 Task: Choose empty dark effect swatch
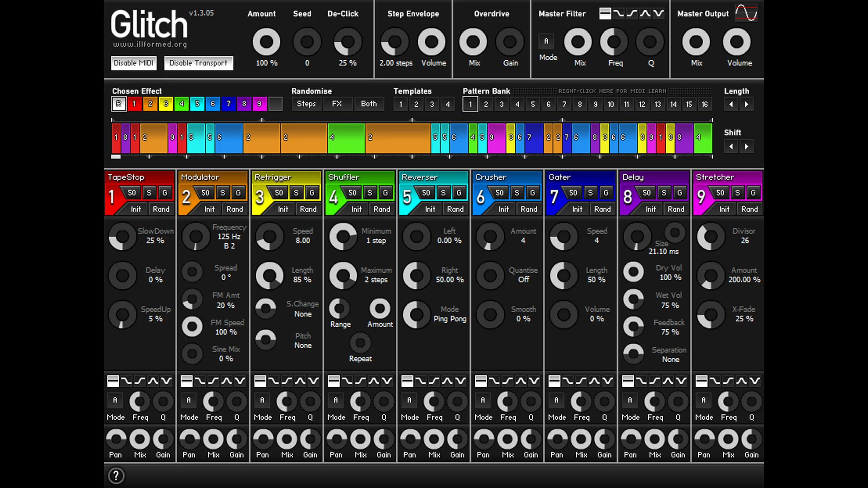point(275,104)
